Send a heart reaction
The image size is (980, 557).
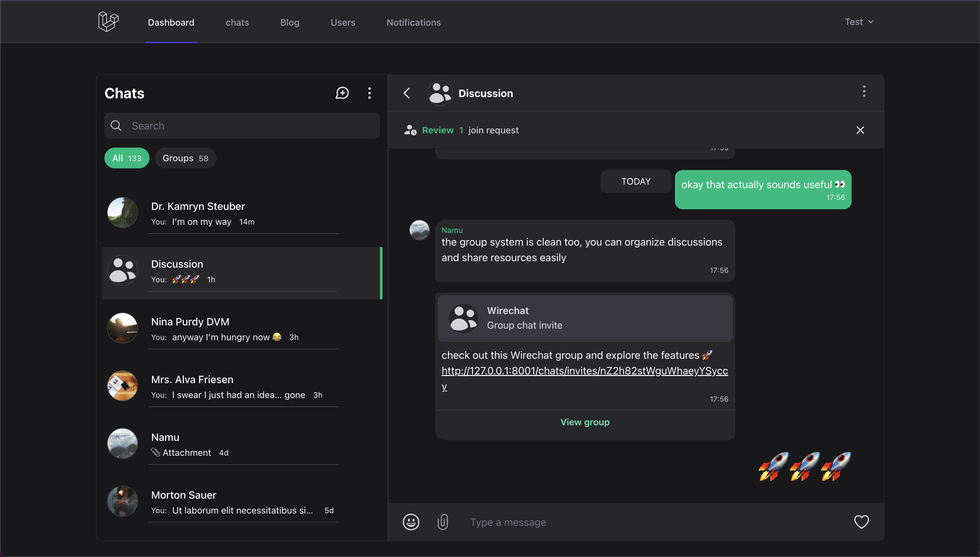[861, 522]
